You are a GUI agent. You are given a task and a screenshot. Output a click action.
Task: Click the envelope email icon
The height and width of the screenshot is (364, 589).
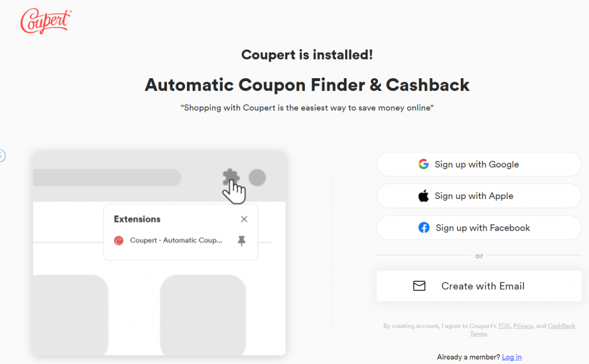click(x=419, y=286)
